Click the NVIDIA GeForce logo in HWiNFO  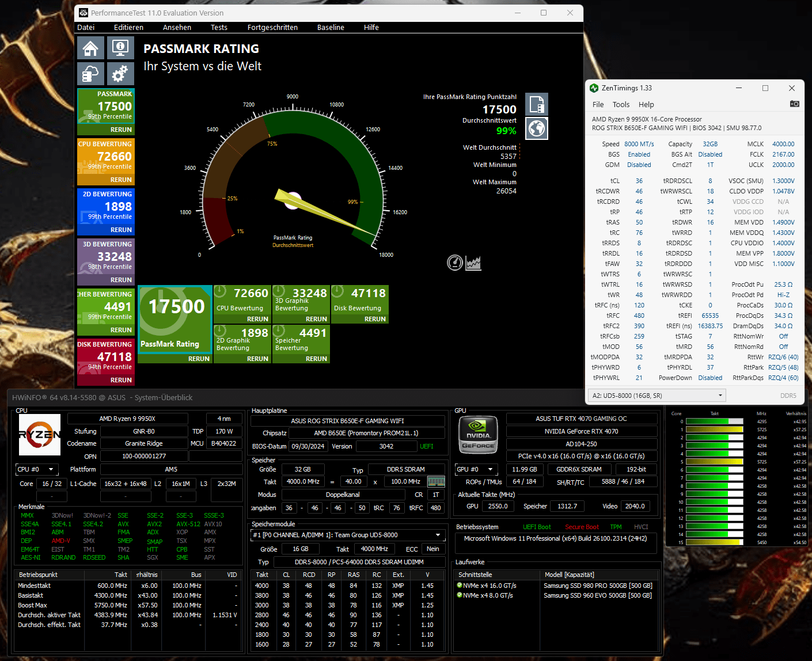tap(478, 434)
